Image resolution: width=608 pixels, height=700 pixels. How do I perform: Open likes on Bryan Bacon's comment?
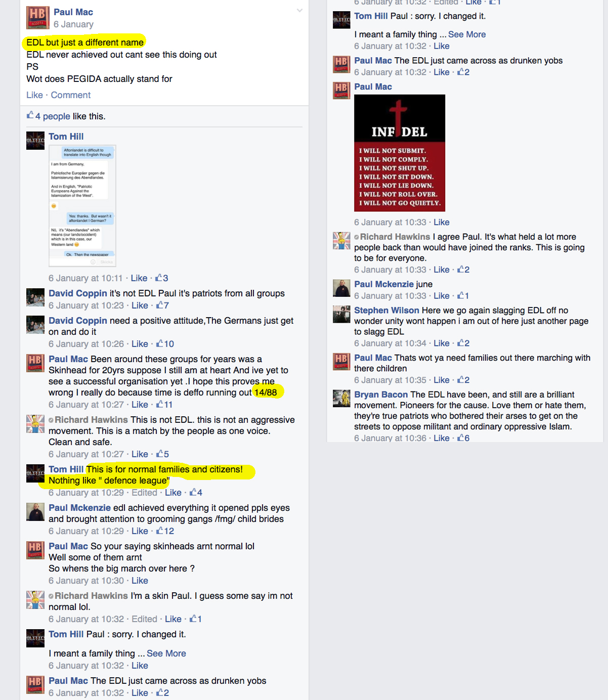[463, 438]
